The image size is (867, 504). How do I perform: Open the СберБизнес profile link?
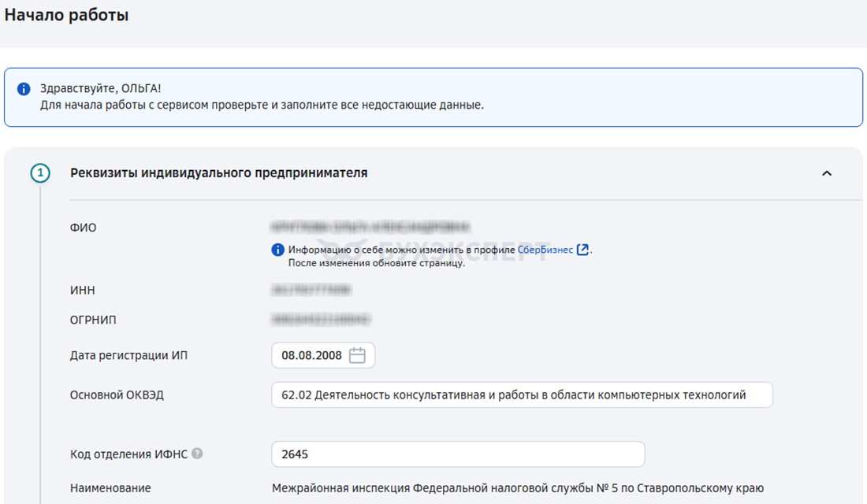click(545, 250)
